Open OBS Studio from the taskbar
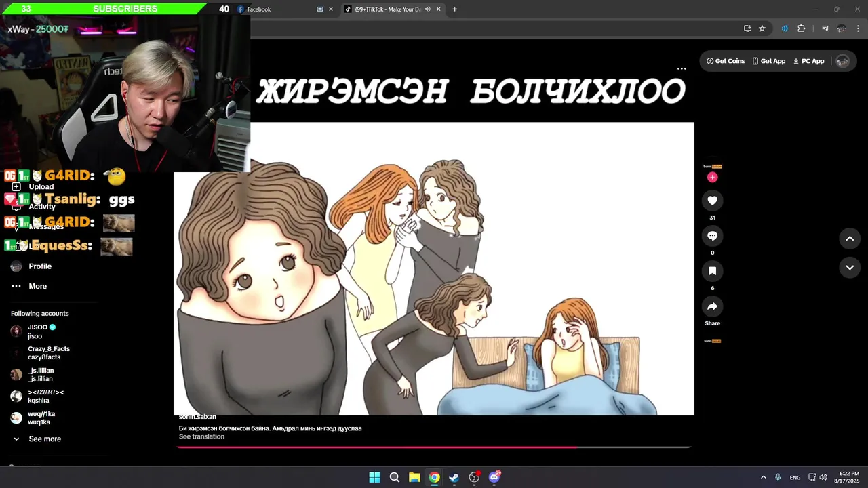This screenshot has height=488, width=868. tap(474, 477)
